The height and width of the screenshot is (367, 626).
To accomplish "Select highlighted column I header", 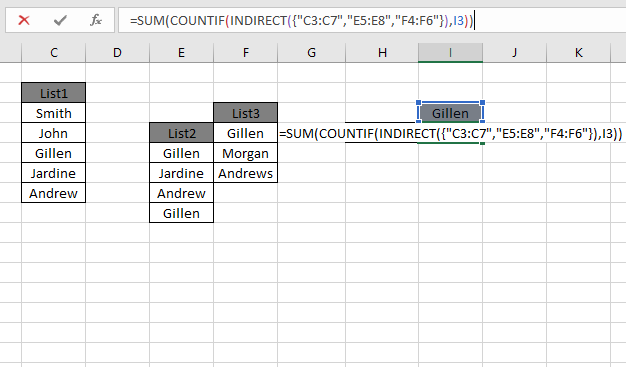I will tap(450, 53).
